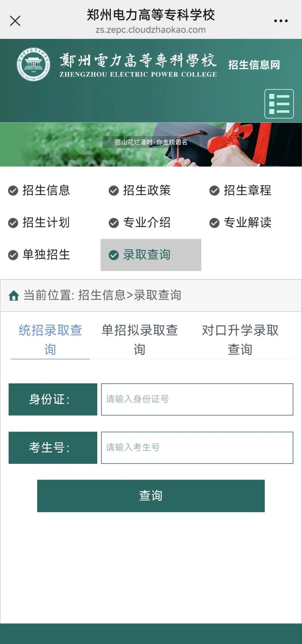
Task: Switch to 统招录取查询 tab
Action: (50, 340)
